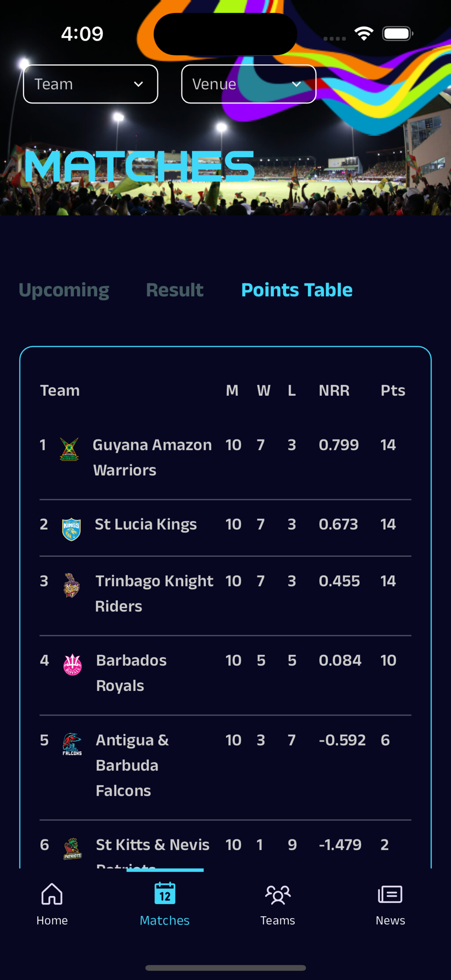
Task: Open the Barbados Royals team name
Action: coord(131,672)
